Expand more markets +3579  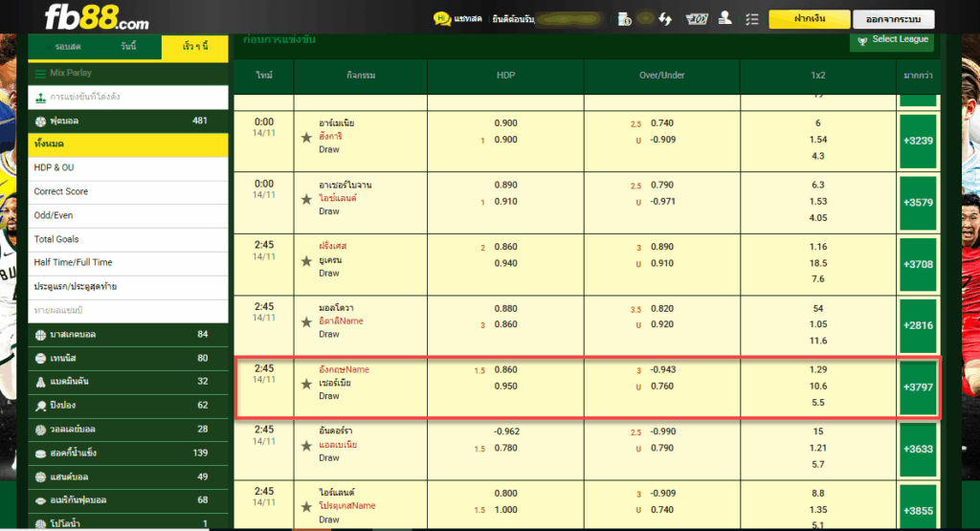[x=918, y=203]
